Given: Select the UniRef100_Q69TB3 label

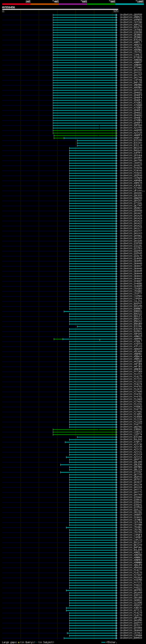Looking at the screenshot, I should click(131, 590).
